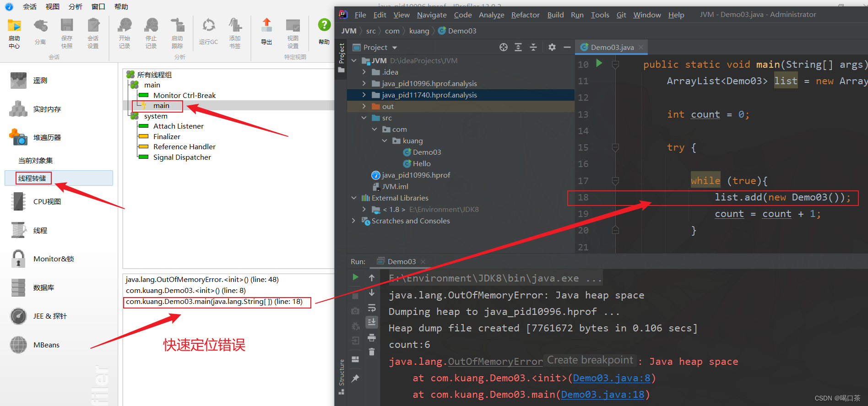Expand the < 1.8 > JDK library node
The width and height of the screenshot is (868, 406).
(364, 209)
